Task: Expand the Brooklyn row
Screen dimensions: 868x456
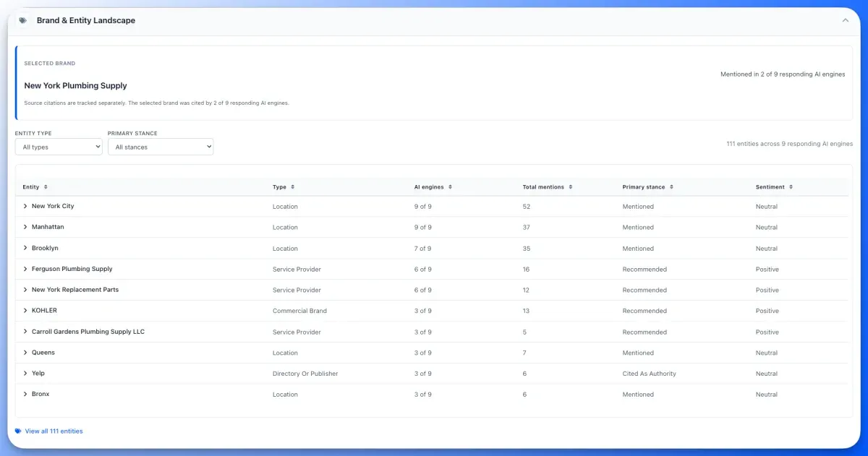Action: tap(25, 248)
